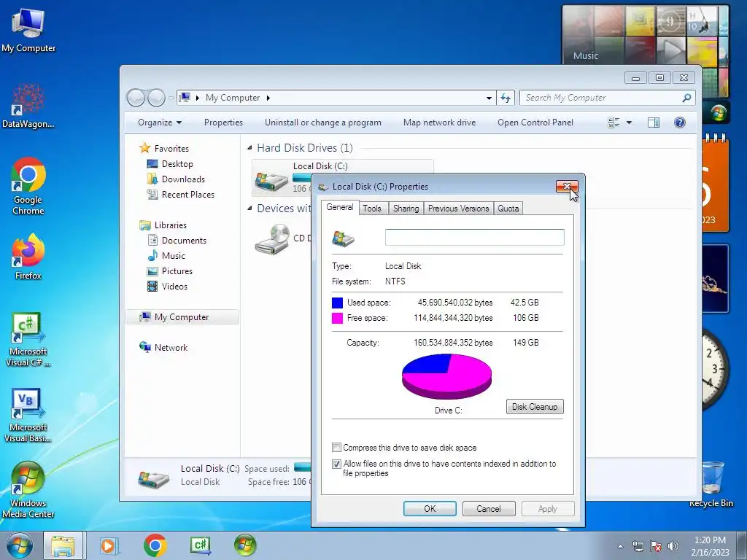Viewport: 747px width, 560px height.
Task: Close the Local Disk Properties dialog
Action: [x=567, y=187]
